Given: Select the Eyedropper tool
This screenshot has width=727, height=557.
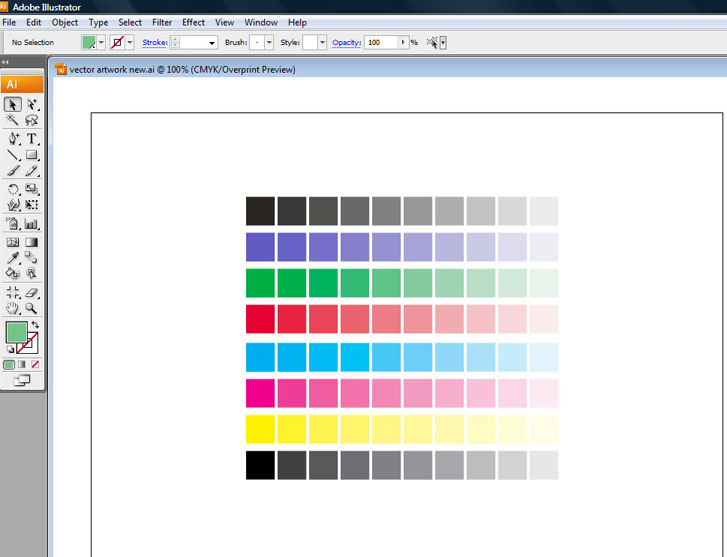Looking at the screenshot, I should point(13,257).
